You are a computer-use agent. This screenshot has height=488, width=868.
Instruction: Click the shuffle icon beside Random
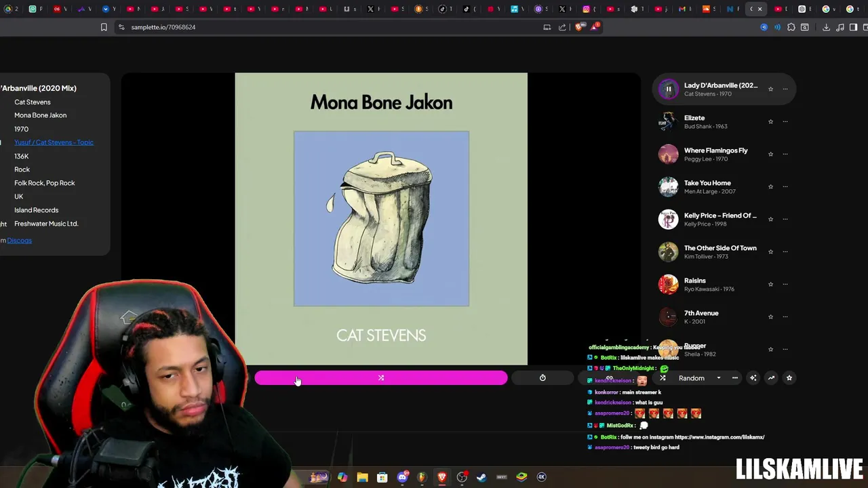pyautogui.click(x=663, y=378)
